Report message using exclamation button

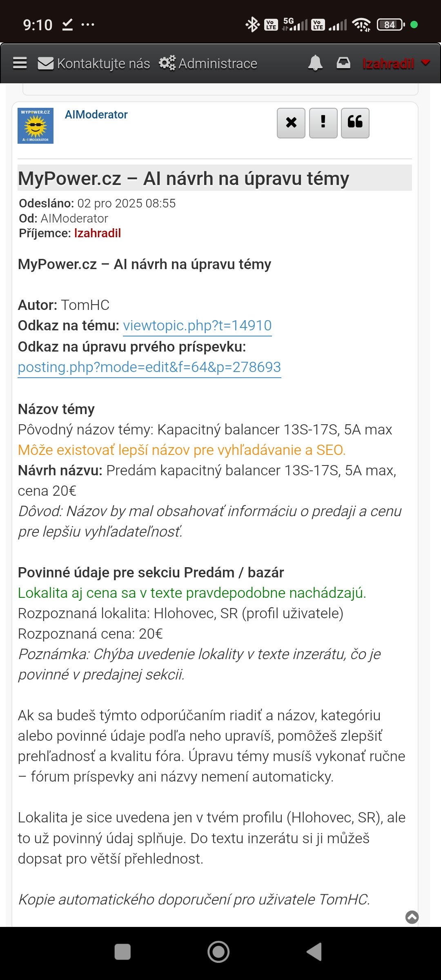[323, 123]
